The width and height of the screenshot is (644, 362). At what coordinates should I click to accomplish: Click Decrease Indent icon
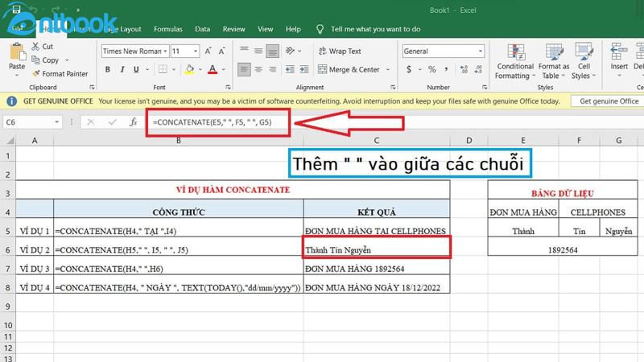290,69
